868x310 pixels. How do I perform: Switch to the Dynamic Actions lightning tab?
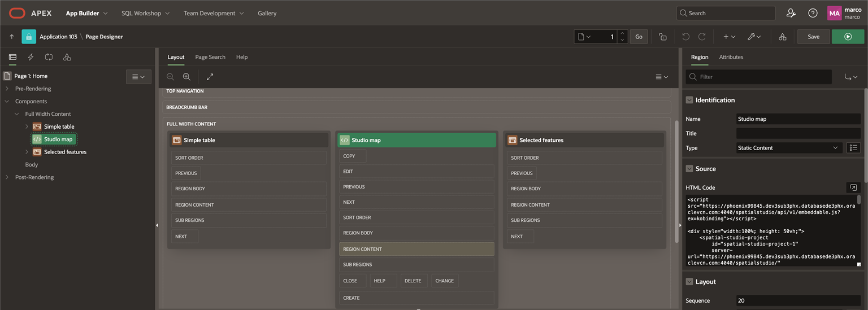pyautogui.click(x=31, y=57)
